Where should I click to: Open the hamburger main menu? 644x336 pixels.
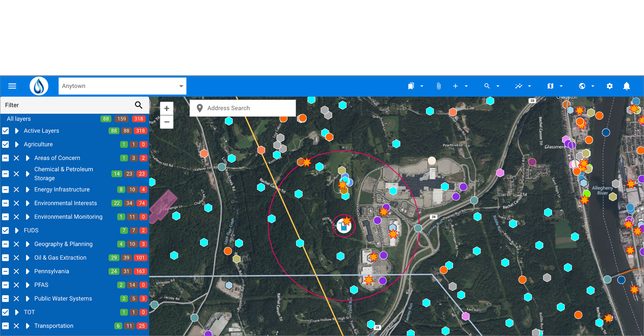(12, 86)
